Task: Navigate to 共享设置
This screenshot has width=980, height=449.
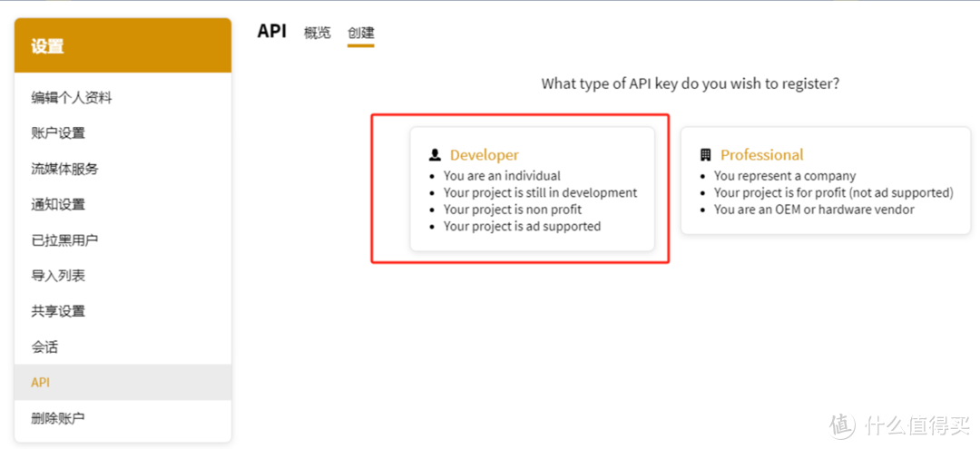Action: (58, 311)
